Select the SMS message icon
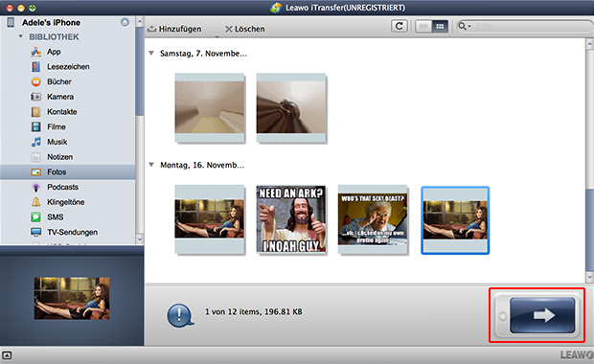This screenshot has height=364, width=594. (x=36, y=217)
